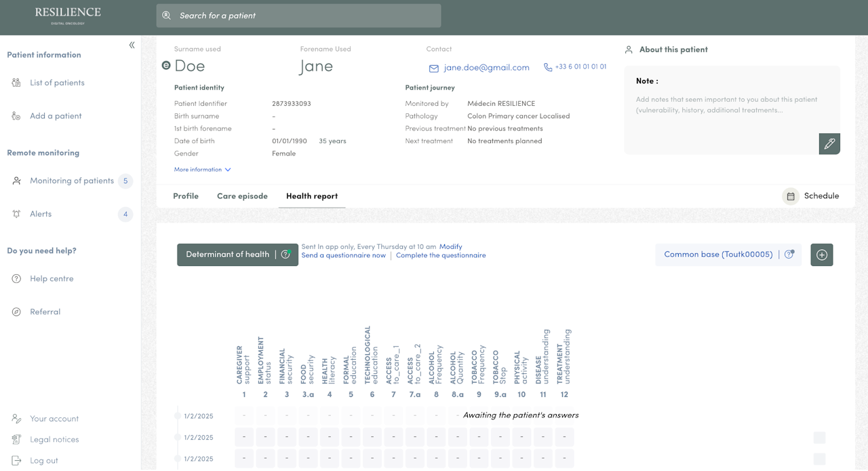
Task: Expand More information section
Action: (x=202, y=170)
